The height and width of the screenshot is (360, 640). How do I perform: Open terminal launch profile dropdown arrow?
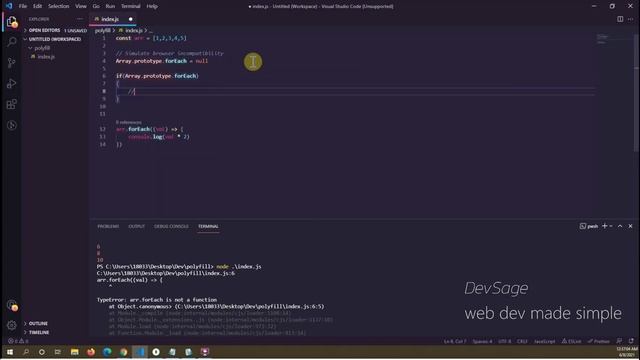[611, 226]
